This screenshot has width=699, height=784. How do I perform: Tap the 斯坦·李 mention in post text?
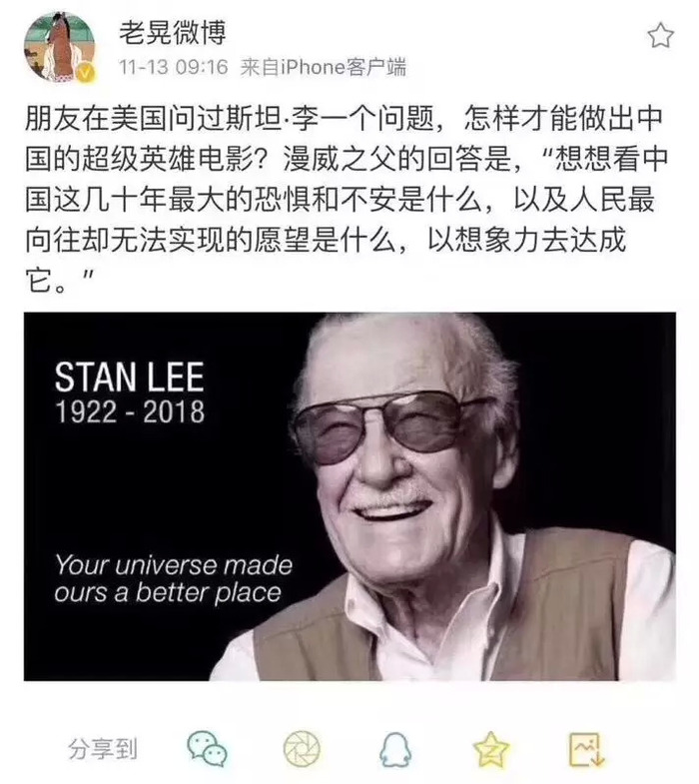coord(269,119)
